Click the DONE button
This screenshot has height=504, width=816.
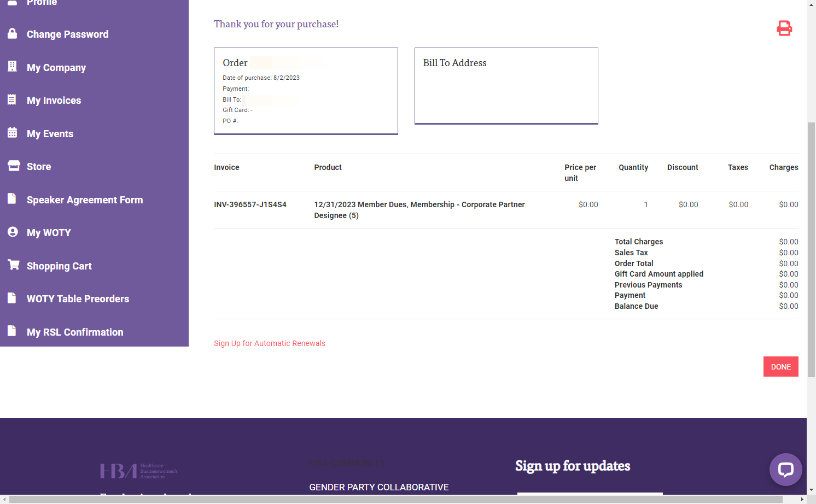click(780, 367)
